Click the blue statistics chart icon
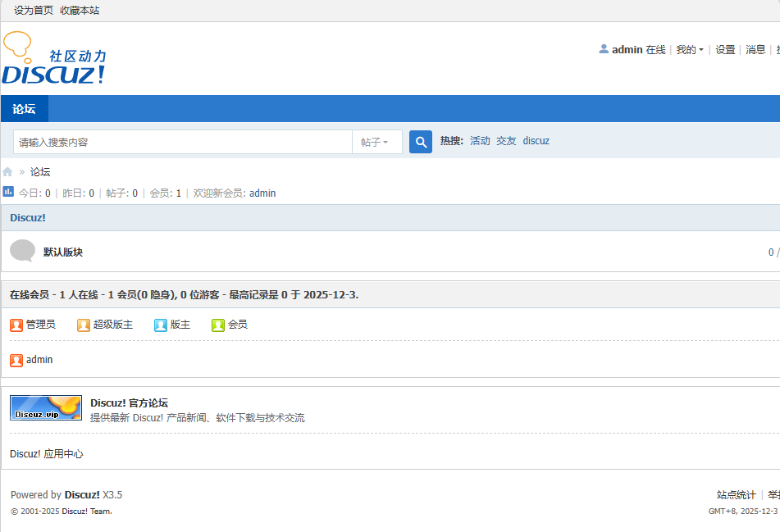 [8, 192]
